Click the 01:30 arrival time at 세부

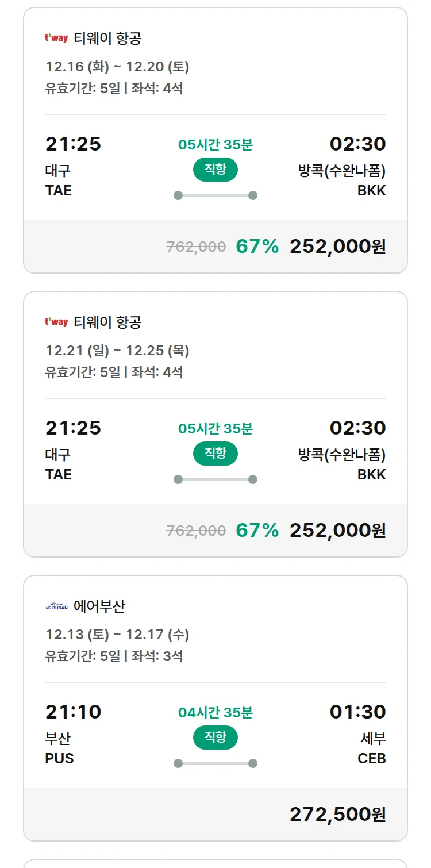click(x=357, y=712)
